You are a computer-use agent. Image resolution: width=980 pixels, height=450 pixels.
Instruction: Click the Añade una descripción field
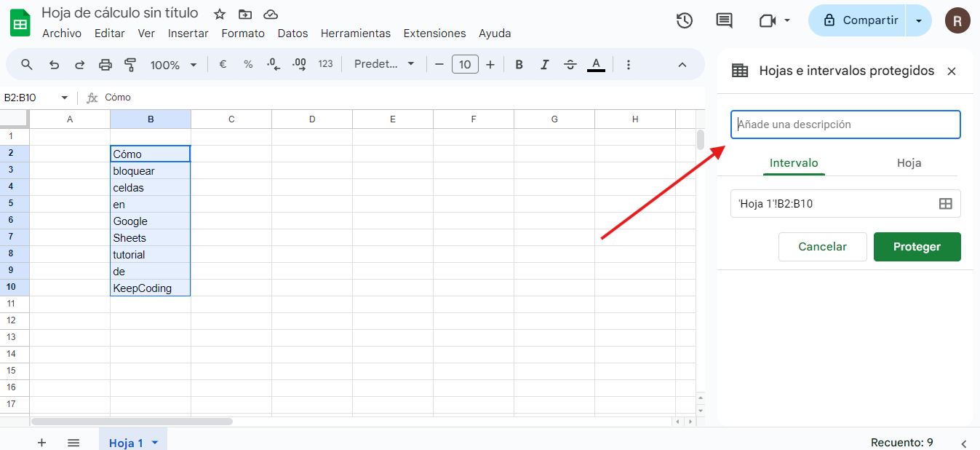845,125
